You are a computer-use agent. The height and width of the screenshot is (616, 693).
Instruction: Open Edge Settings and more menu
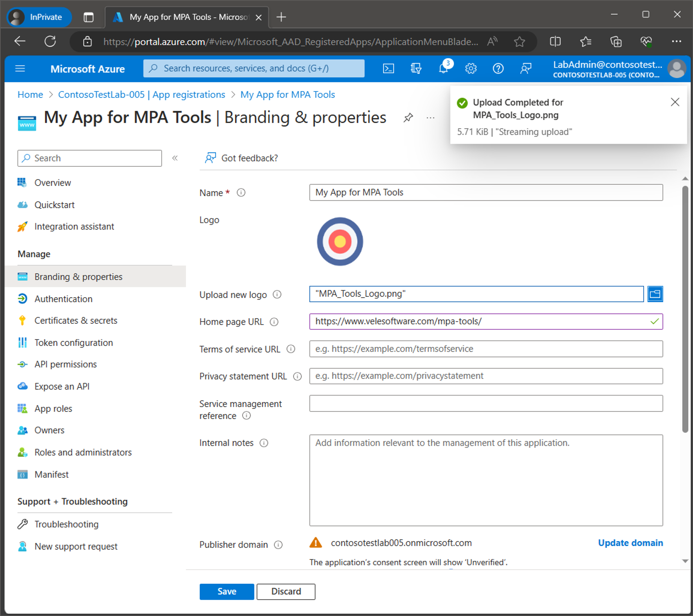click(676, 41)
